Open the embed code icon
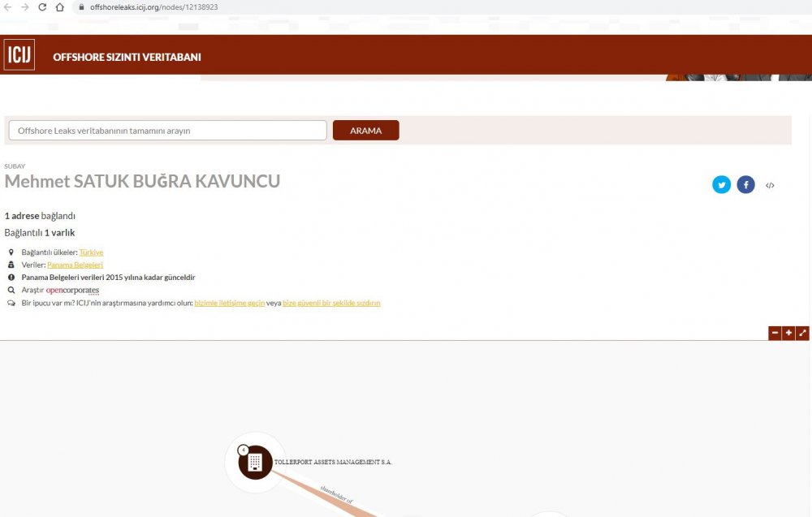Image resolution: width=812 pixels, height=517 pixels. point(770,185)
